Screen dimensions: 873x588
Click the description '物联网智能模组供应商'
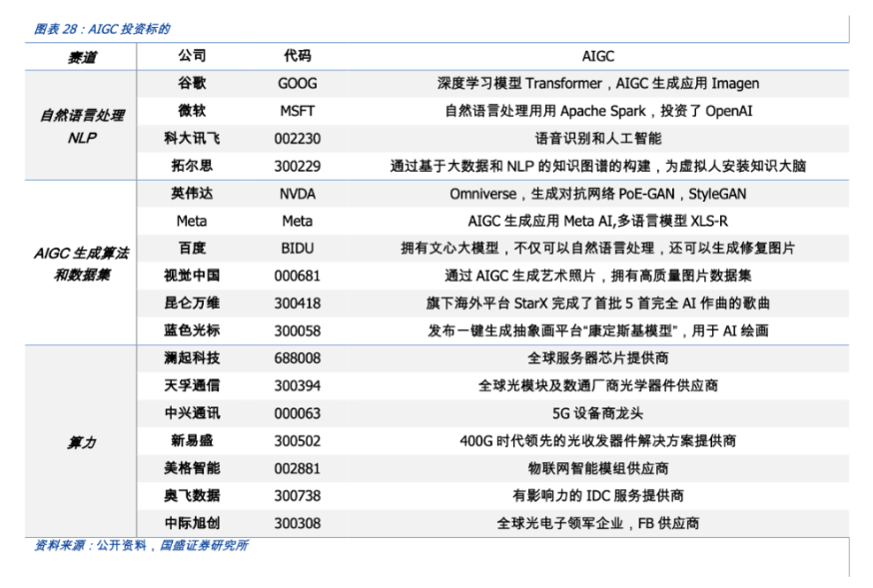pyautogui.click(x=598, y=468)
